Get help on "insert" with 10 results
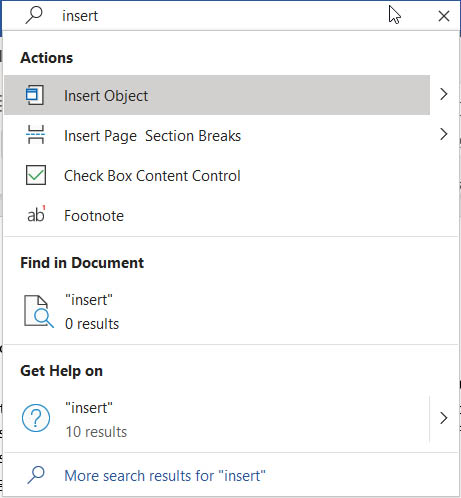The height and width of the screenshot is (498, 461). pyautogui.click(x=217, y=419)
